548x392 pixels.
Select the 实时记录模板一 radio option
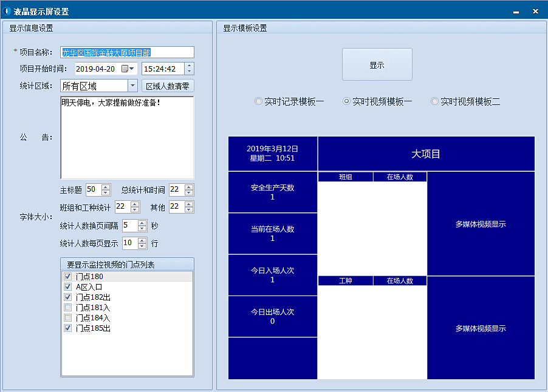(259, 102)
